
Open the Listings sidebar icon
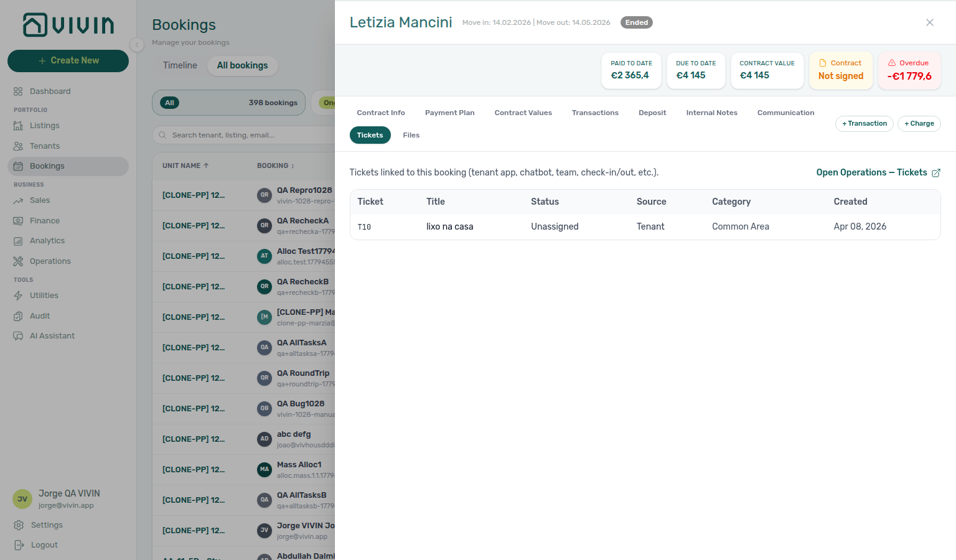[x=18, y=126]
